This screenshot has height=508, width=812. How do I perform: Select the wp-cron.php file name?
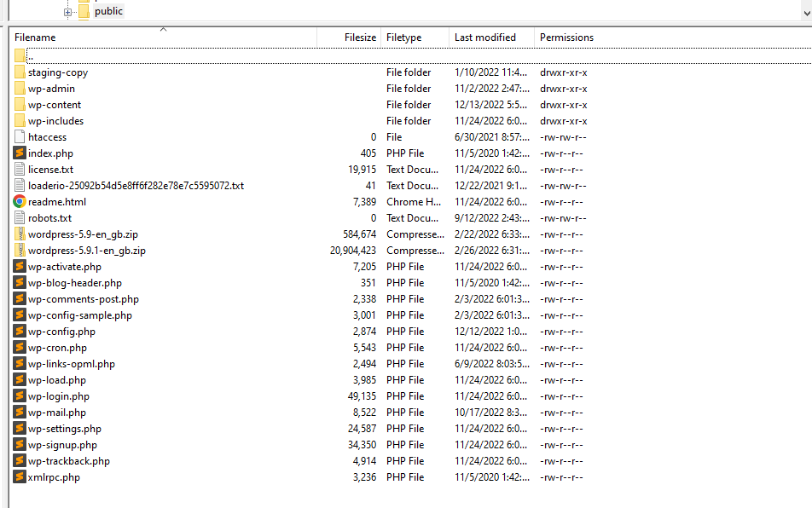(x=57, y=348)
